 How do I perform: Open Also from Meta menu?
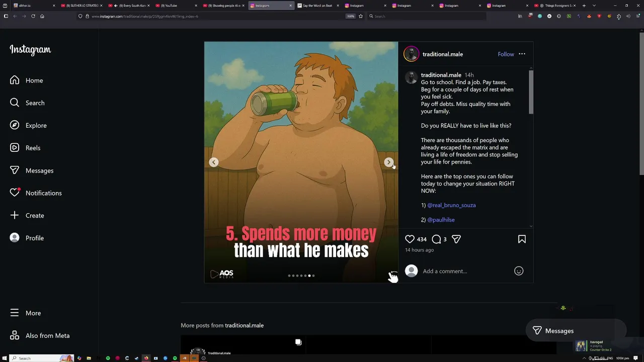tap(40, 335)
